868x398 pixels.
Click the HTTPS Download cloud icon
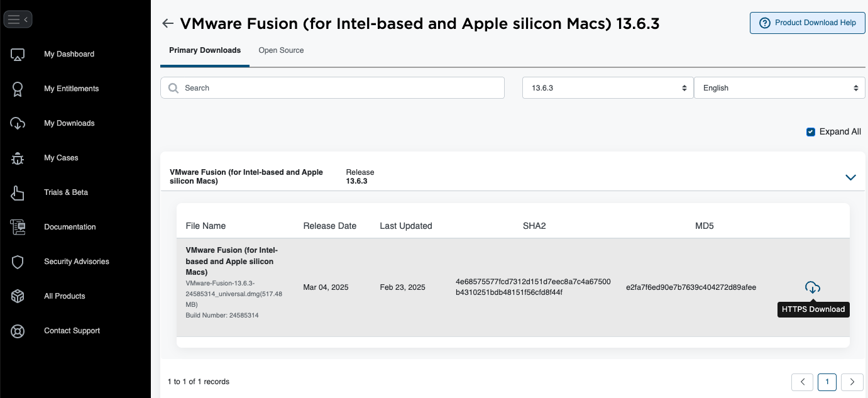pos(813,287)
